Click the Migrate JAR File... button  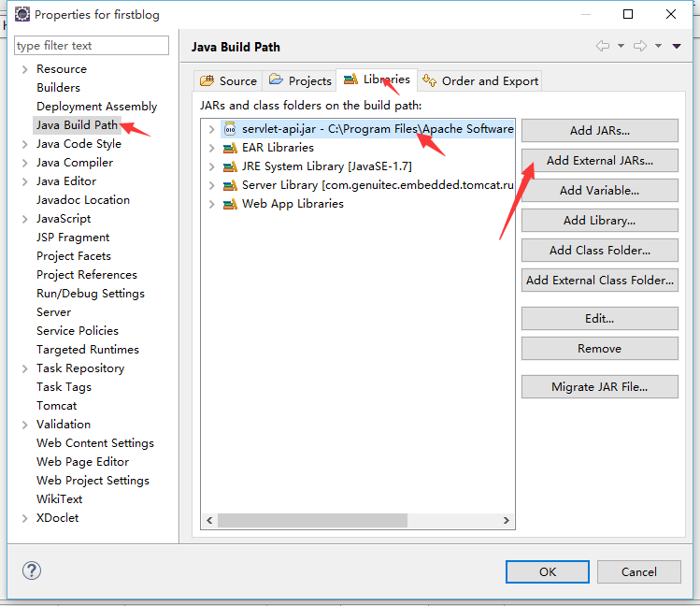[x=600, y=387]
